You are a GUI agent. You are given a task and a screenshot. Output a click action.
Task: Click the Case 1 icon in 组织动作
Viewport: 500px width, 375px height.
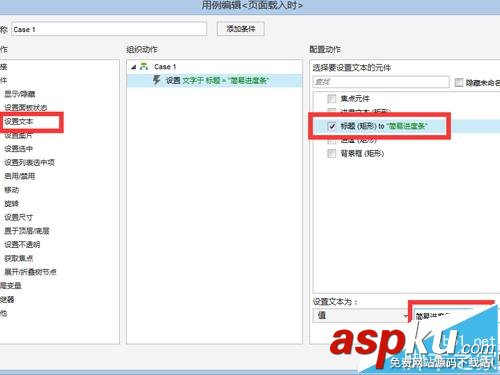144,66
